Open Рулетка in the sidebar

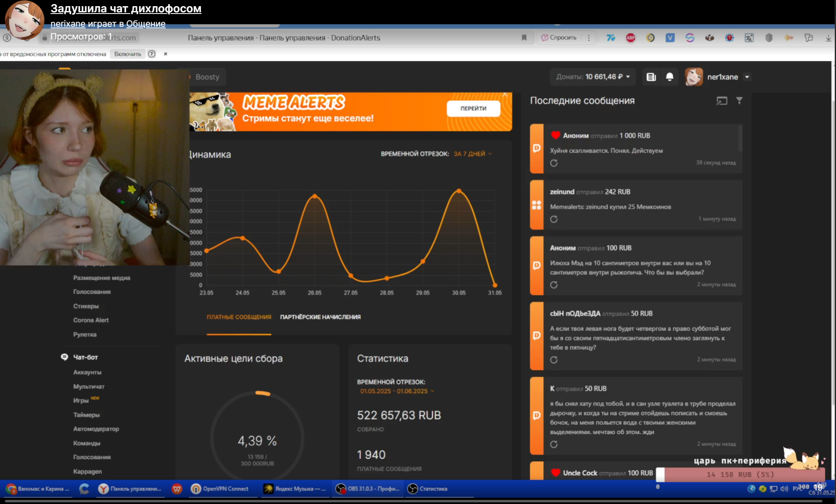[85, 335]
